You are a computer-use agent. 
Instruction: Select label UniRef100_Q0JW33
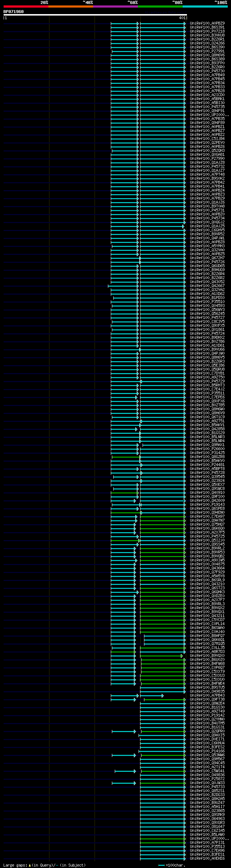(x=207, y=783)
